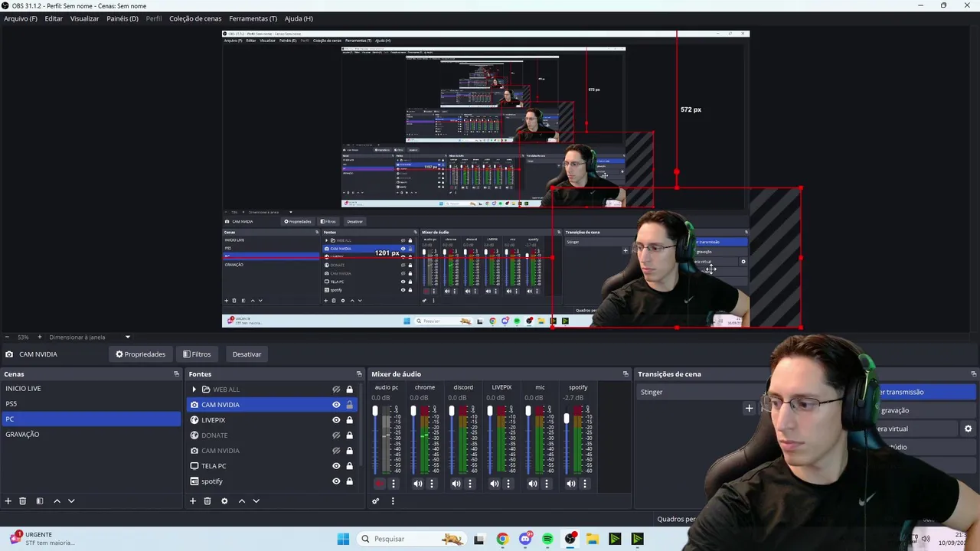Open virtual camera settings gear
This screenshot has width=980, height=551.
coord(968,429)
